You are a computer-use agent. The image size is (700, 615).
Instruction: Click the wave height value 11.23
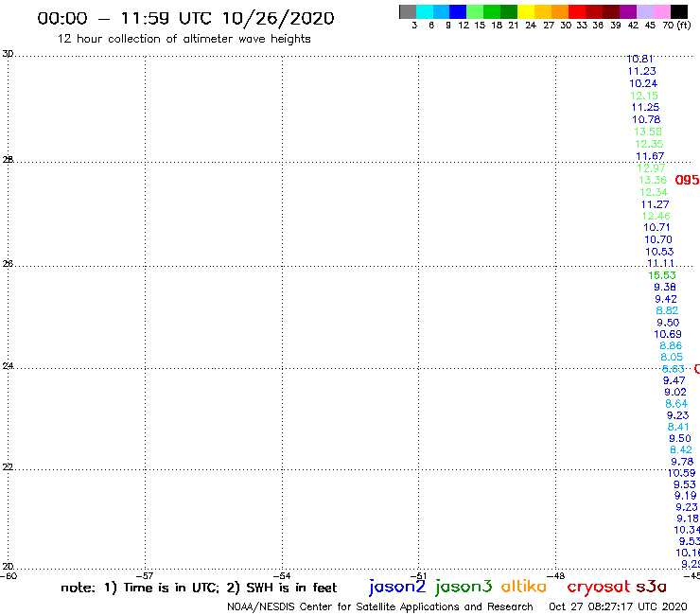(642, 72)
